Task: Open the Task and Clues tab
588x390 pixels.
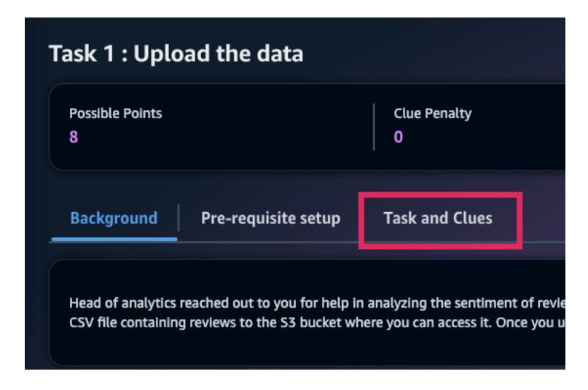Action: pos(437,218)
